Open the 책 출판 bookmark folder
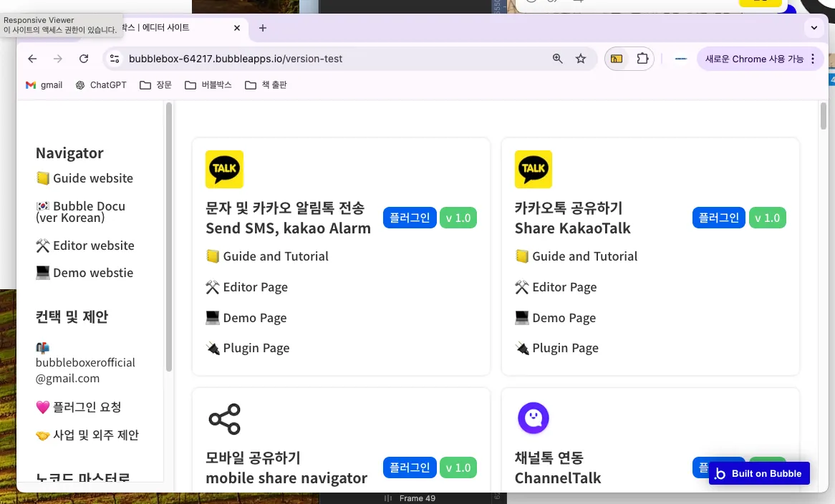 pos(266,84)
